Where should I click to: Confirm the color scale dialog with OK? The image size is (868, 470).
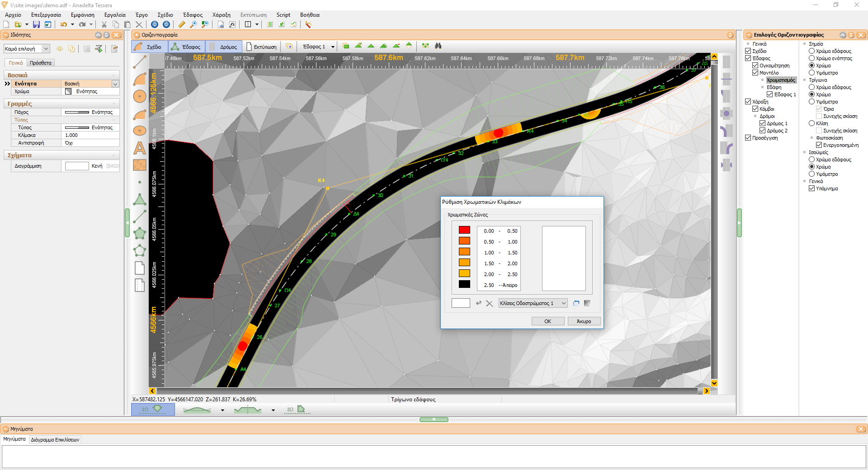[x=548, y=321]
